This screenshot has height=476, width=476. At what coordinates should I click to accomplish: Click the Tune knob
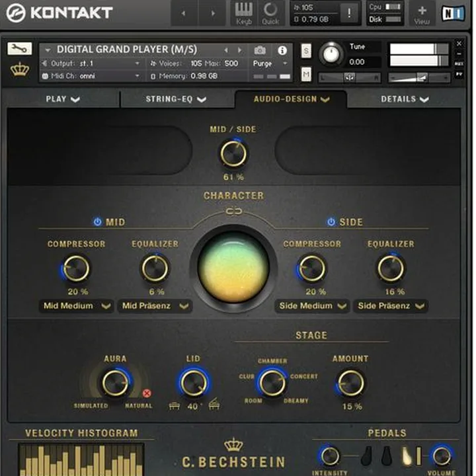(331, 55)
